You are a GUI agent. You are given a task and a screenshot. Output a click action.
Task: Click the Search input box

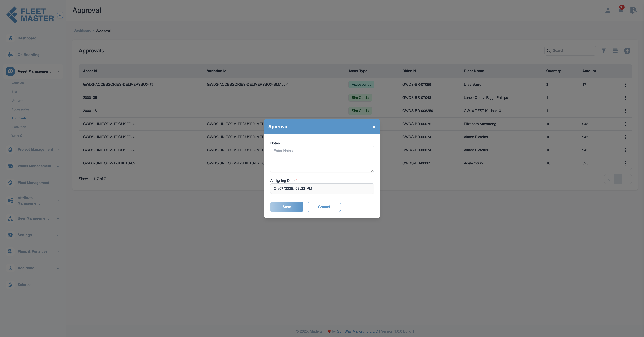570,51
